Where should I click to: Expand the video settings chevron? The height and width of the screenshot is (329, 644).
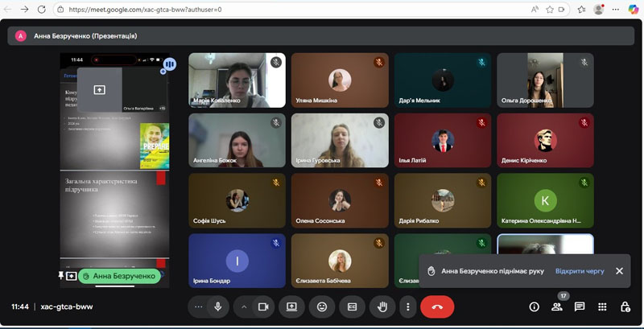pos(244,306)
